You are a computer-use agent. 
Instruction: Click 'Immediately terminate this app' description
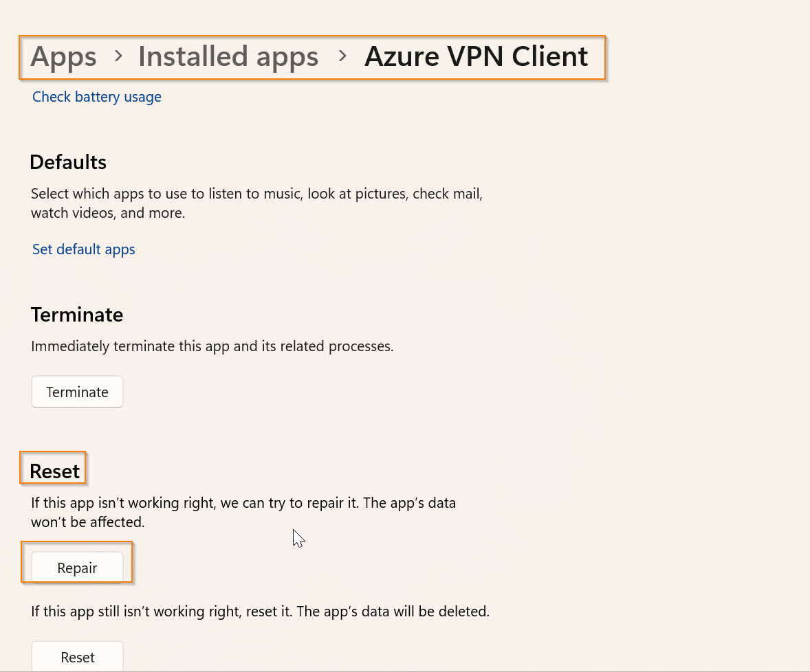(212, 346)
